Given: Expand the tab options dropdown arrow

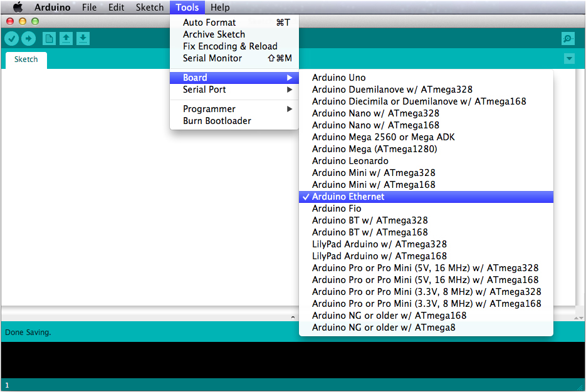Looking at the screenshot, I should coord(569,59).
